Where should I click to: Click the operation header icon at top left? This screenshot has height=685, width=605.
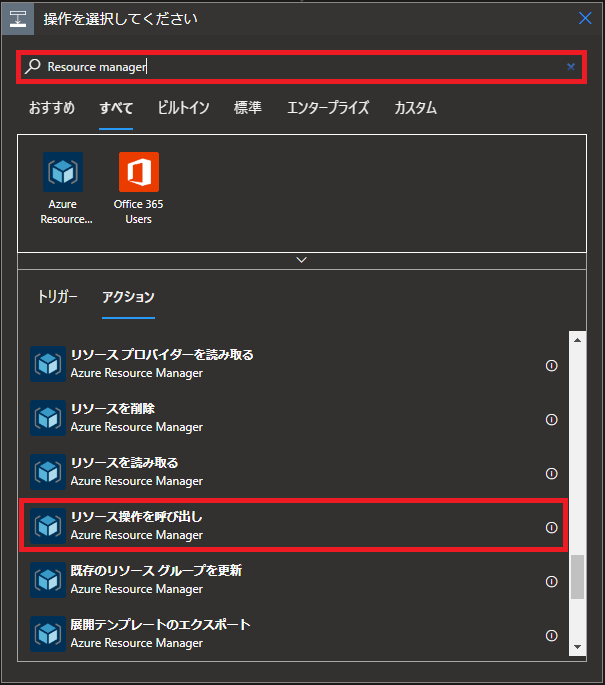pyautogui.click(x=18, y=19)
